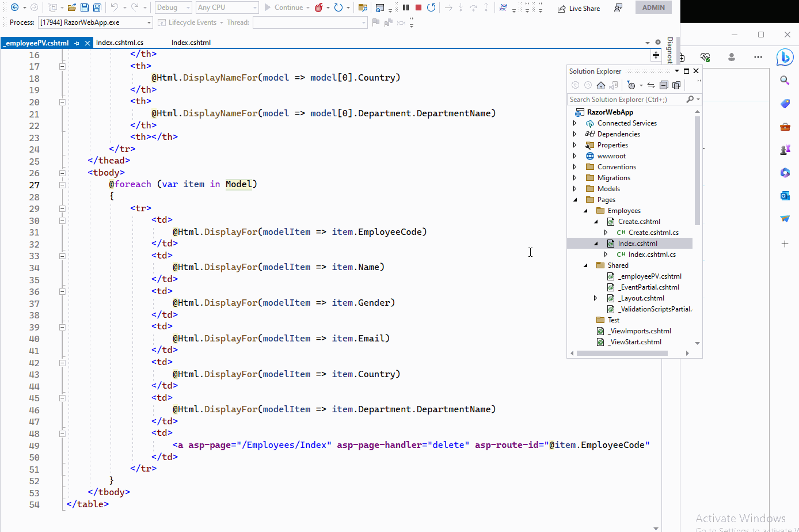Image resolution: width=799 pixels, height=532 pixels.
Task: Click Save All in the toolbar
Action: point(97,7)
